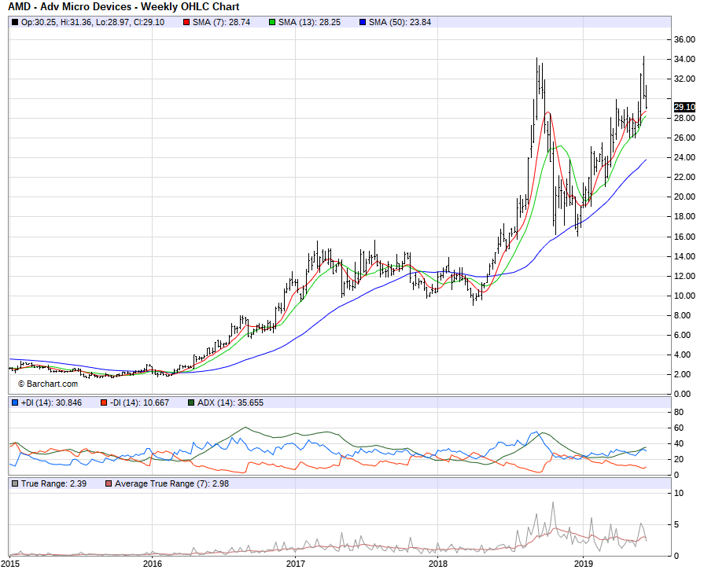Click the 34.00 price axis label
Viewport: 704px width, 588px height.
[x=684, y=59]
